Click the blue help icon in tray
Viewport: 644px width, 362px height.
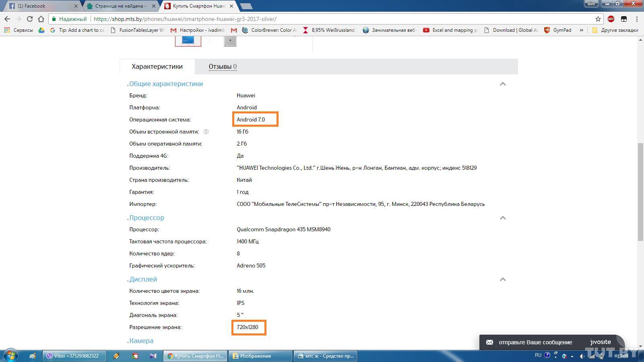pyautogui.click(x=547, y=355)
